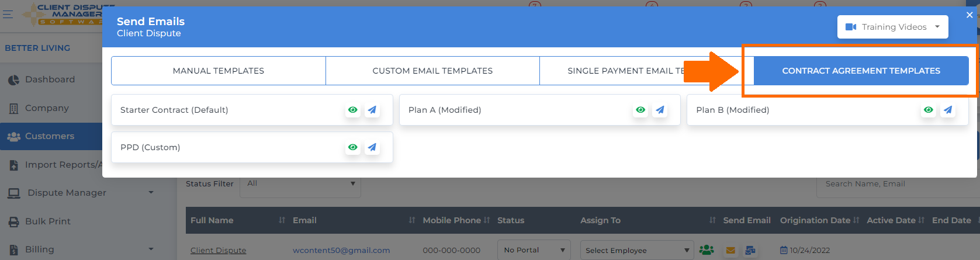Preview the Plan A (Modified) template
The height and width of the screenshot is (260, 980).
pyautogui.click(x=640, y=110)
